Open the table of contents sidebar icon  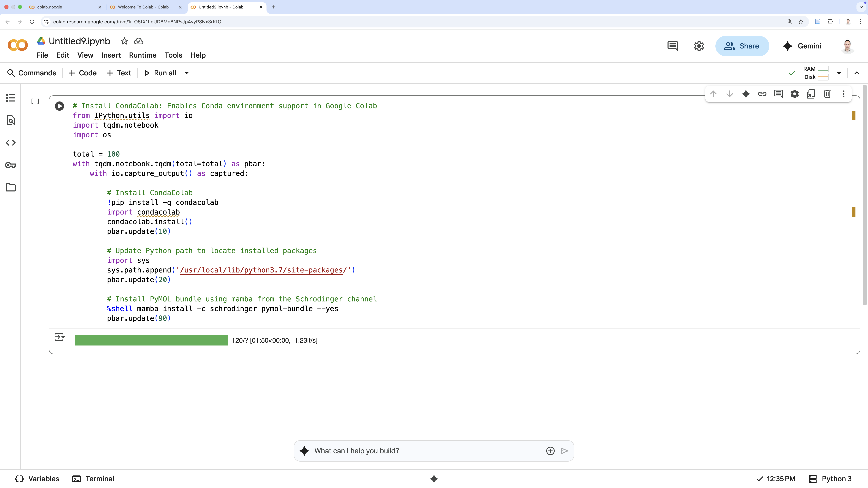tap(11, 98)
